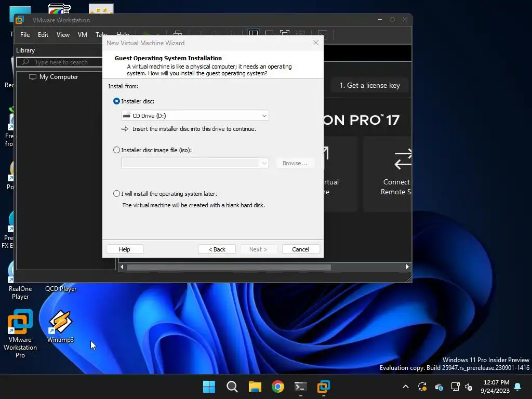Image resolution: width=532 pixels, height=399 pixels.
Task: Open the ISO image file path combo box
Action: click(x=195, y=163)
